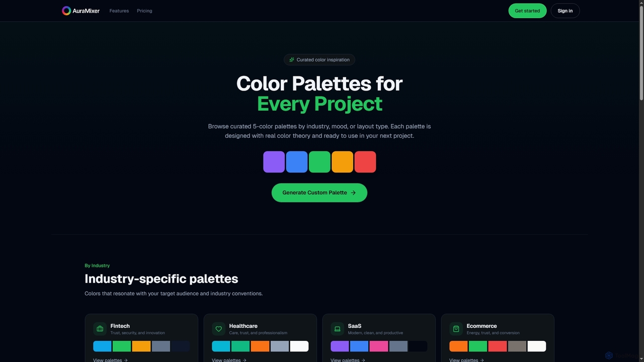
Task: Click the Ecommerce shopping bag icon
Action: (x=456, y=329)
